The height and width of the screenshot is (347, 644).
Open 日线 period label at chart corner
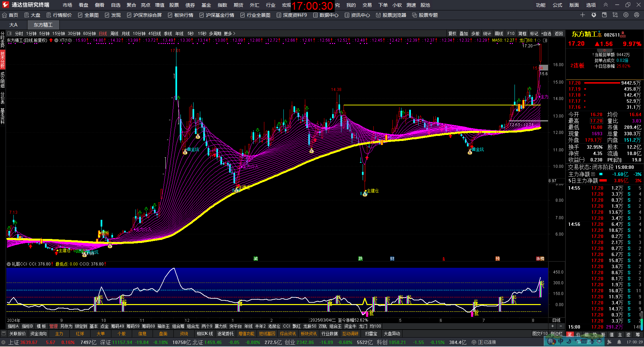click(556, 320)
